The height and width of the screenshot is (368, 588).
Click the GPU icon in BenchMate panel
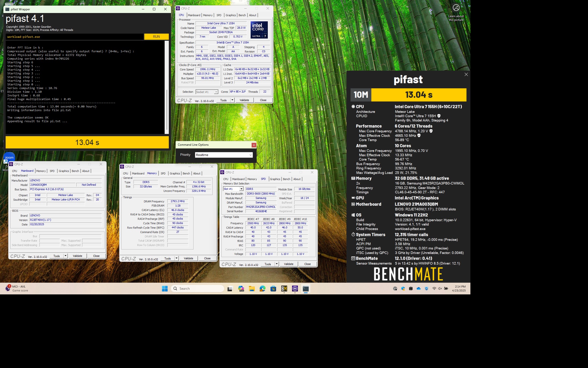click(353, 198)
